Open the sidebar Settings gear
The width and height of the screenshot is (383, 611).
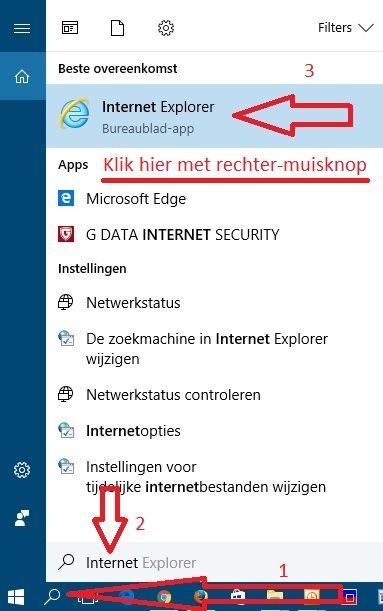[22, 470]
